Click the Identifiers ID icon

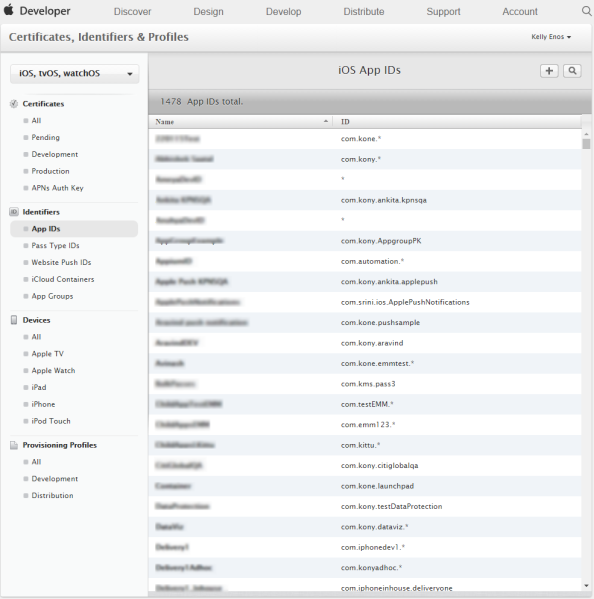click(14, 212)
